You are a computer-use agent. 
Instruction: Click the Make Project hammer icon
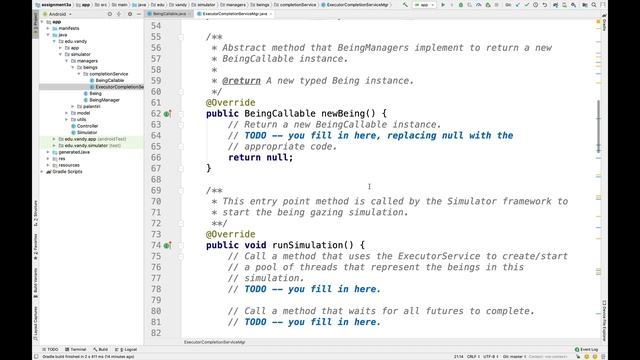coord(405,5)
